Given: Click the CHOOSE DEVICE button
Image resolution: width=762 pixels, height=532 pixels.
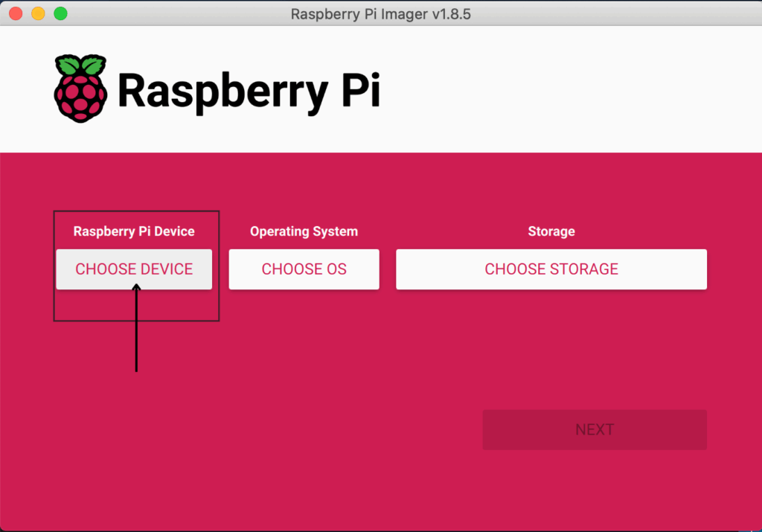Looking at the screenshot, I should [x=134, y=269].
